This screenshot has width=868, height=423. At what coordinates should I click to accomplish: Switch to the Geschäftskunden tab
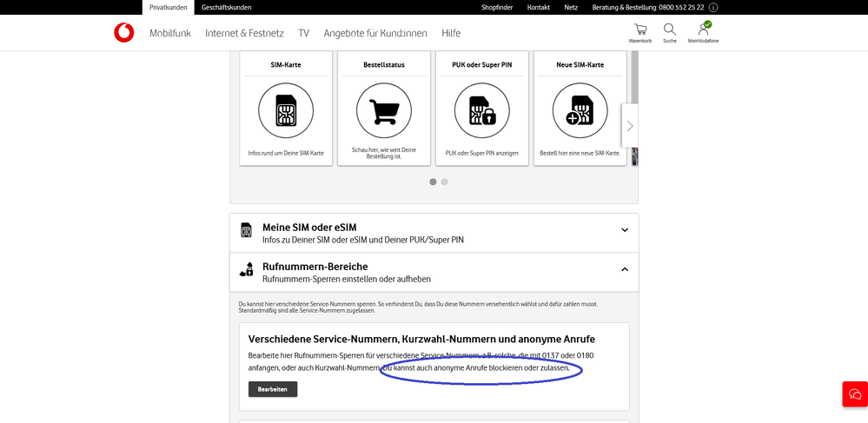(227, 7)
